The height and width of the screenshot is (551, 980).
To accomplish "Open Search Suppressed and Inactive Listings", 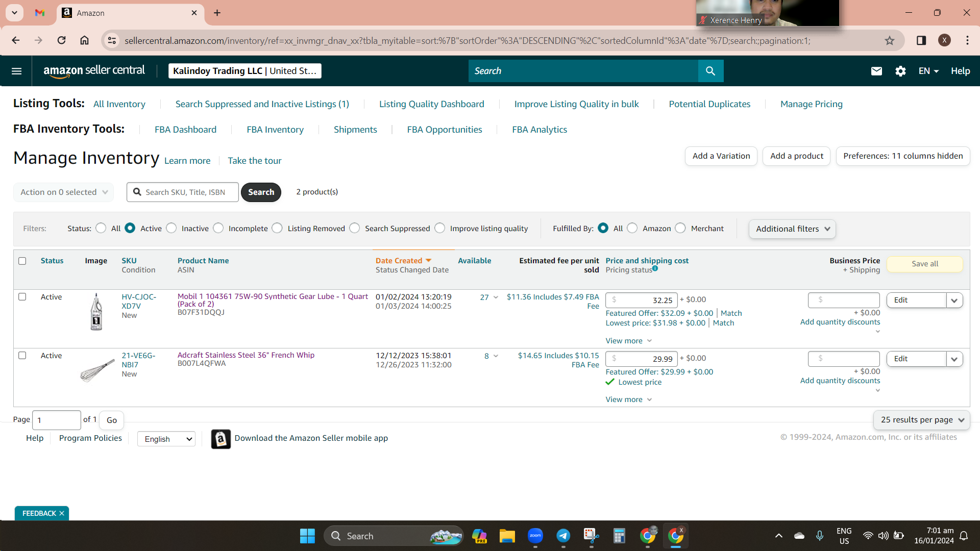I will click(x=262, y=104).
